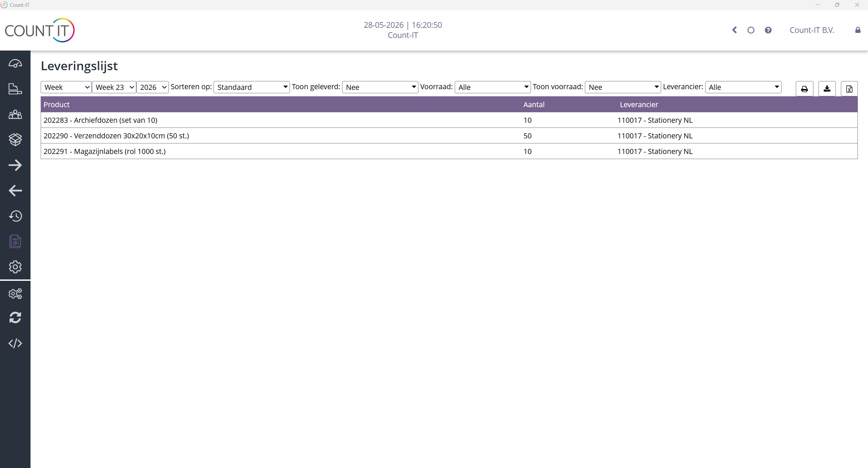Print the Leveringslijst with printer button

pyautogui.click(x=804, y=89)
